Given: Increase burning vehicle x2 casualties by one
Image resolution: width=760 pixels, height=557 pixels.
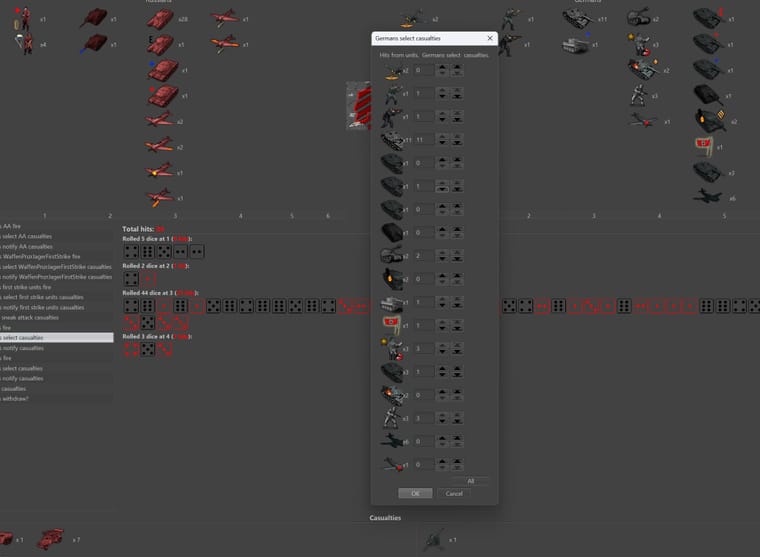Looking at the screenshot, I should (x=442, y=392).
